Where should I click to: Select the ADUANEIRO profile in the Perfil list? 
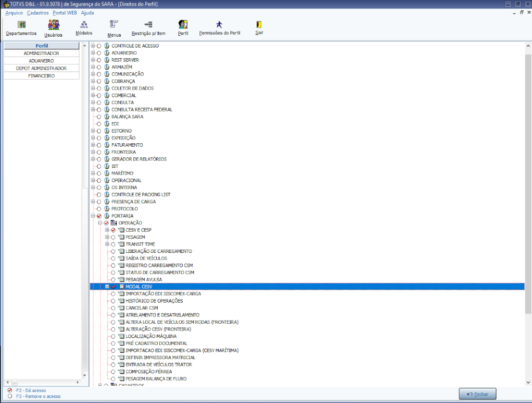click(42, 61)
